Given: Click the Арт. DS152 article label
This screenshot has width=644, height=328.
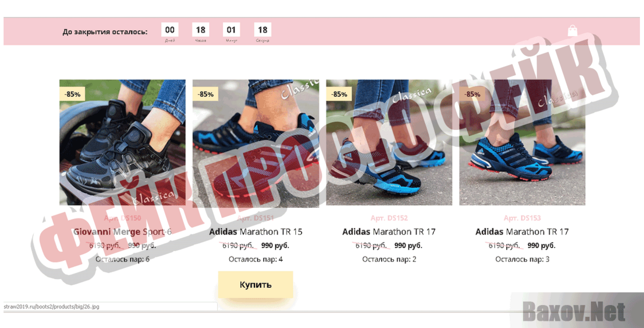Looking at the screenshot, I should tap(389, 218).
